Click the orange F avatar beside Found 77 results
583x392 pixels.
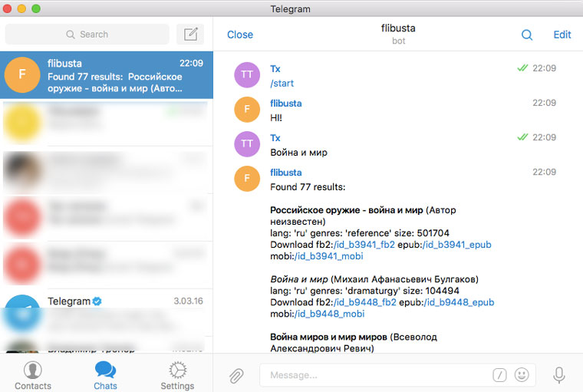click(247, 179)
